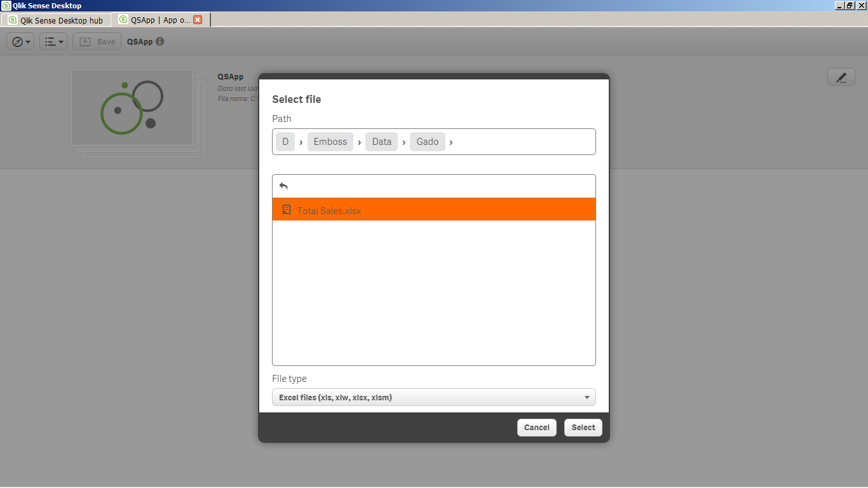868x488 pixels.
Task: Select Gado folder in path
Action: (428, 142)
